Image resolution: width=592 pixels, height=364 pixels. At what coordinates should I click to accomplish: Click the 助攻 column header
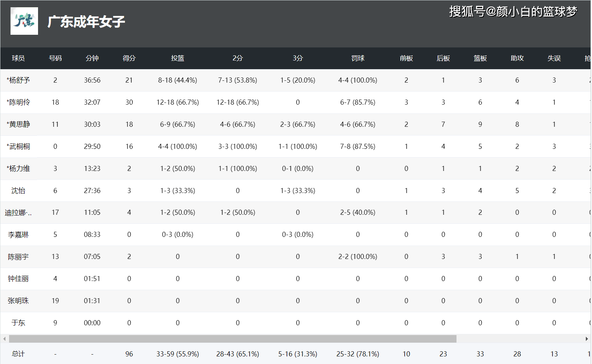pos(517,58)
